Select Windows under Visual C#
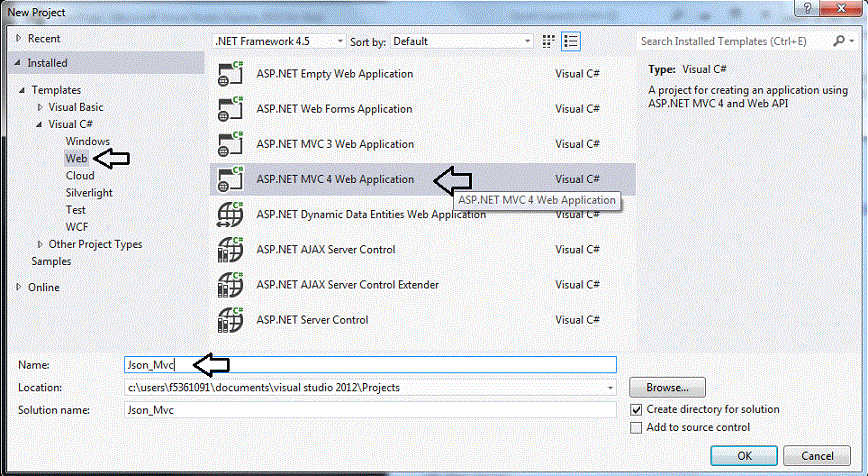The width and height of the screenshot is (868, 476). (x=87, y=141)
